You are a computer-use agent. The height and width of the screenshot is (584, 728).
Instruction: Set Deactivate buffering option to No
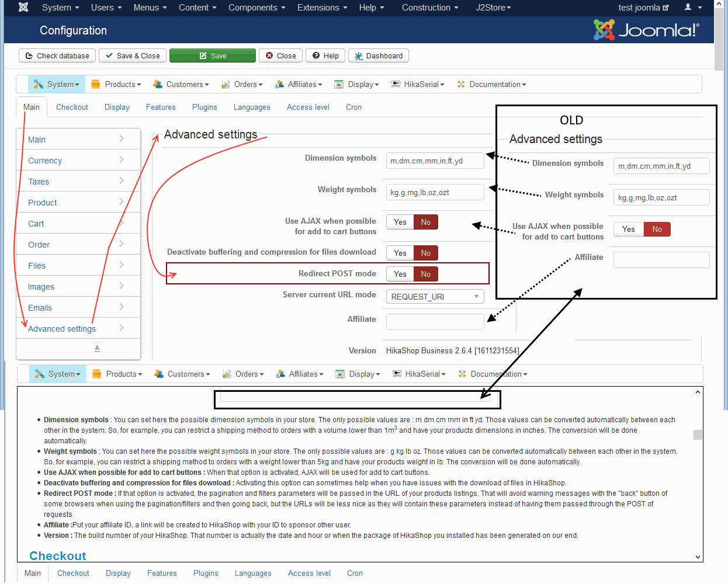point(426,253)
